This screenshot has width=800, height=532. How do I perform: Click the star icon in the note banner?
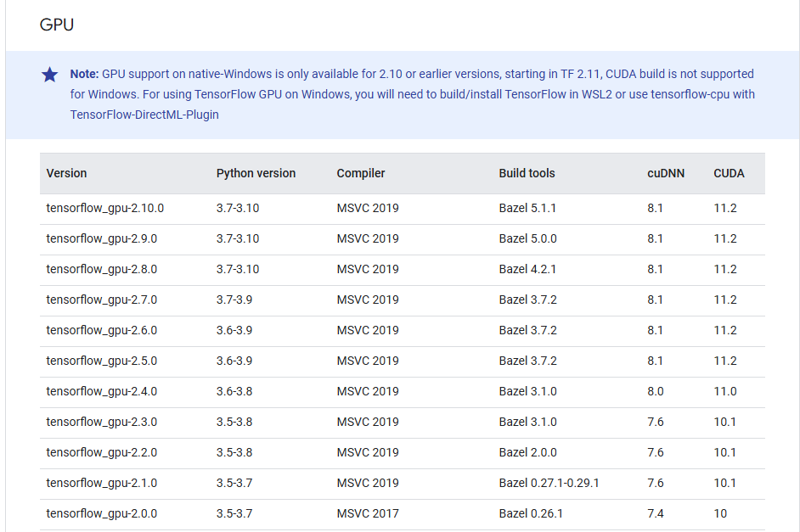click(49, 75)
